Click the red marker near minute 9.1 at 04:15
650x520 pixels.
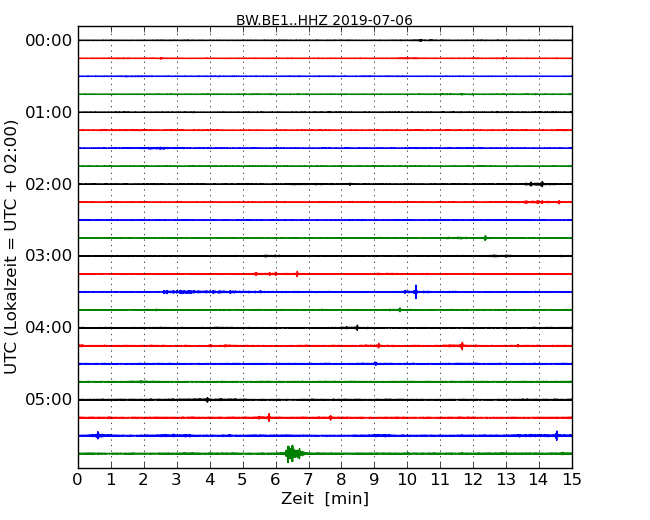point(378,346)
